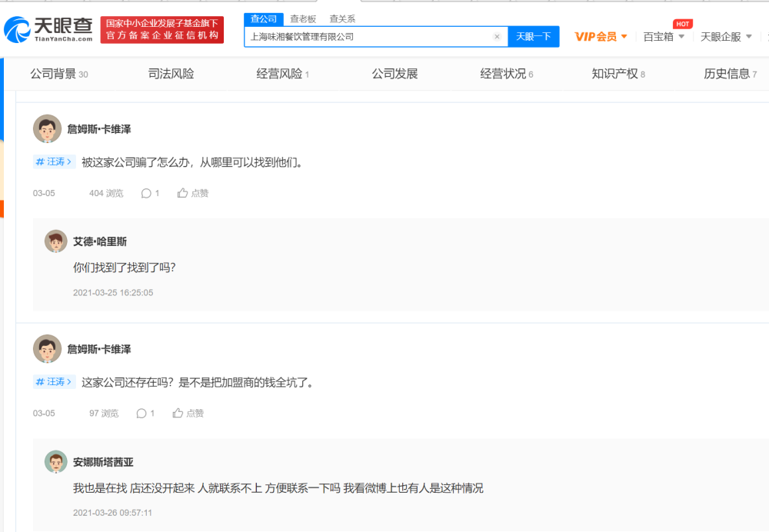Switch to the 查老板 search tab

303,19
